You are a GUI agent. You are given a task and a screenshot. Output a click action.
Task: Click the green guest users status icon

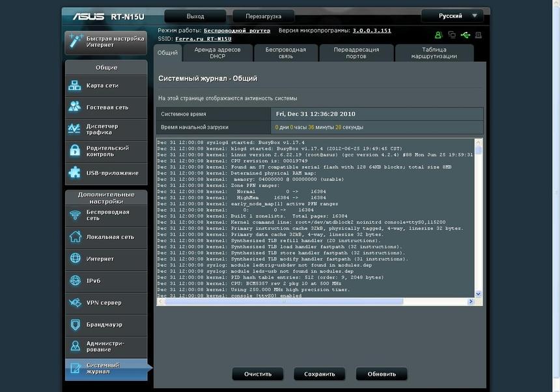coord(439,35)
